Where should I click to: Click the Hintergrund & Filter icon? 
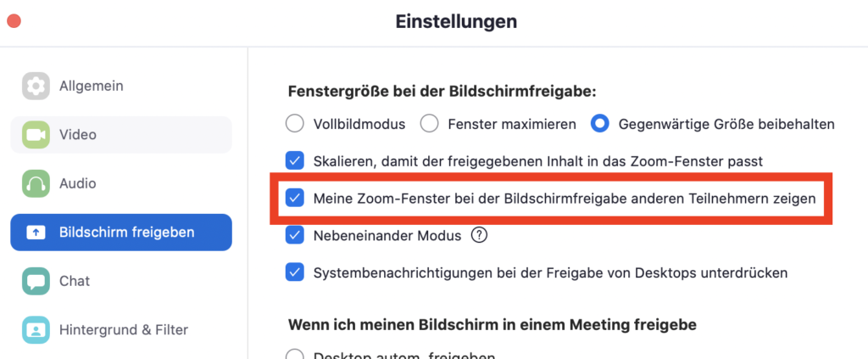(x=36, y=329)
